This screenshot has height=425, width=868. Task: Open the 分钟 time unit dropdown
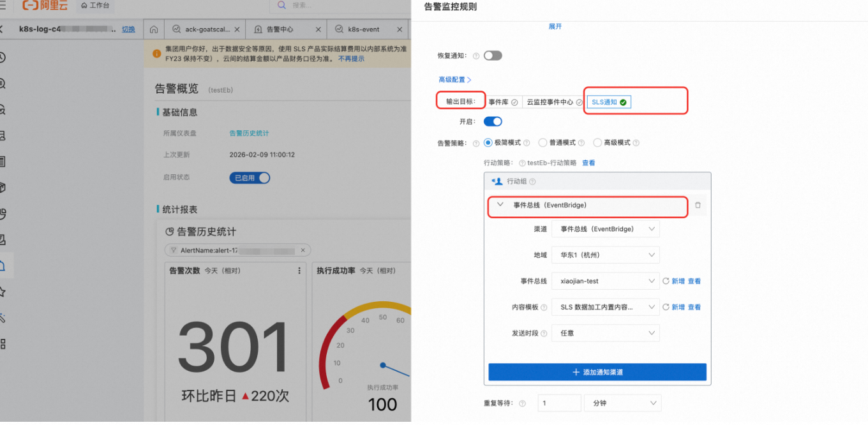pos(622,403)
